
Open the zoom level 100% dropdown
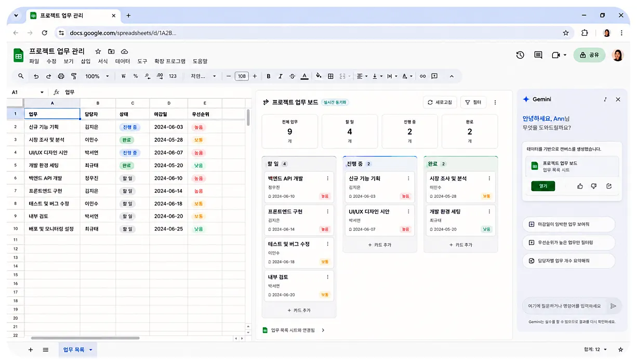pyautogui.click(x=97, y=76)
